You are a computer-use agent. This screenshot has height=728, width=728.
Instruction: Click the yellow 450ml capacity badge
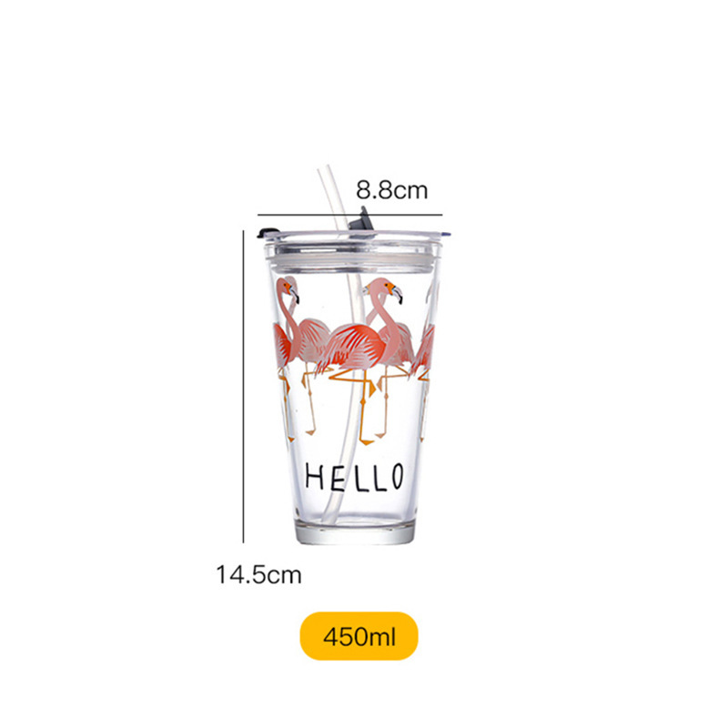coord(359,636)
